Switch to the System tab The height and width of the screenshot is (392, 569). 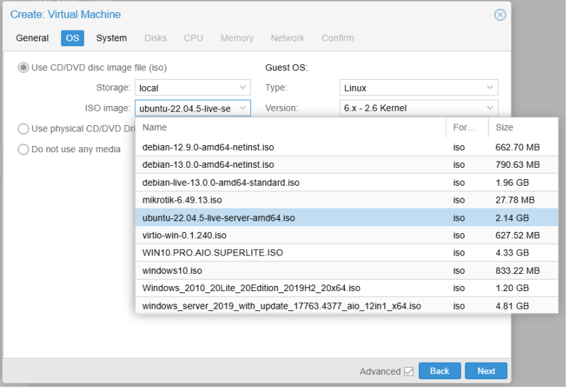(112, 38)
